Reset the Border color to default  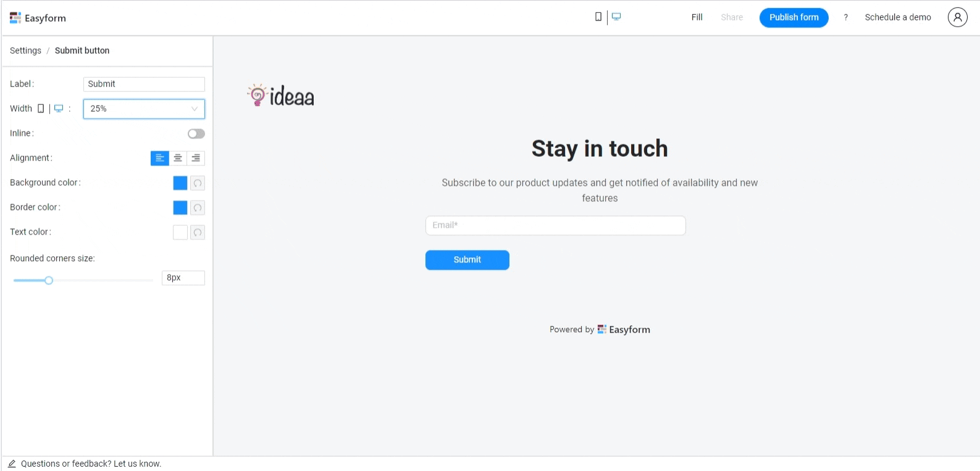[x=198, y=208]
